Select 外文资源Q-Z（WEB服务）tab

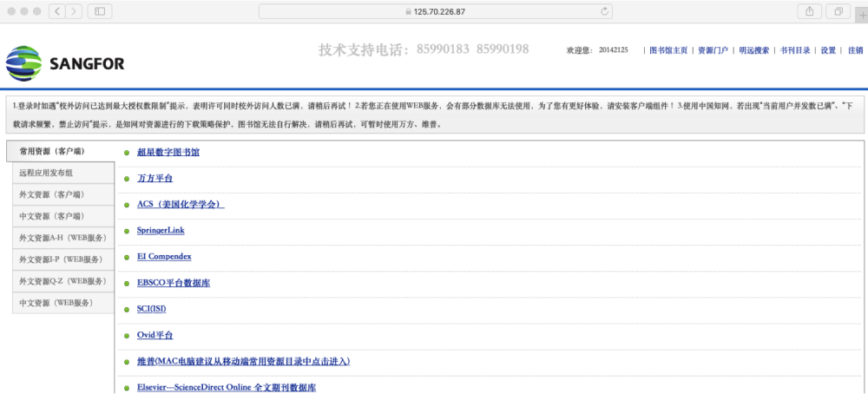click(63, 281)
